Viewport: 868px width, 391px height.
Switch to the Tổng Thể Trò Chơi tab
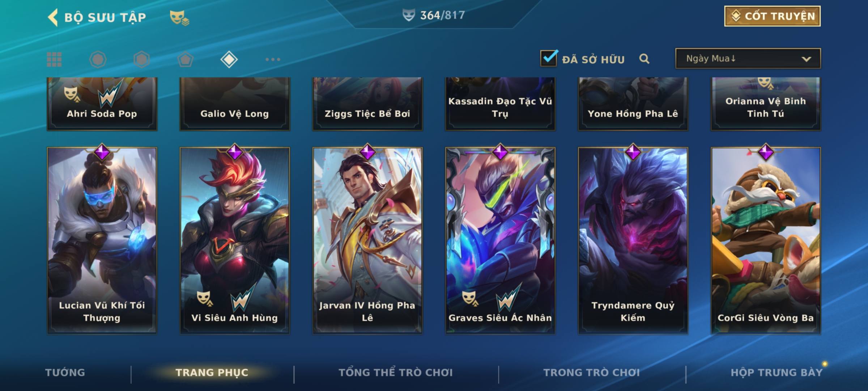pos(396,372)
